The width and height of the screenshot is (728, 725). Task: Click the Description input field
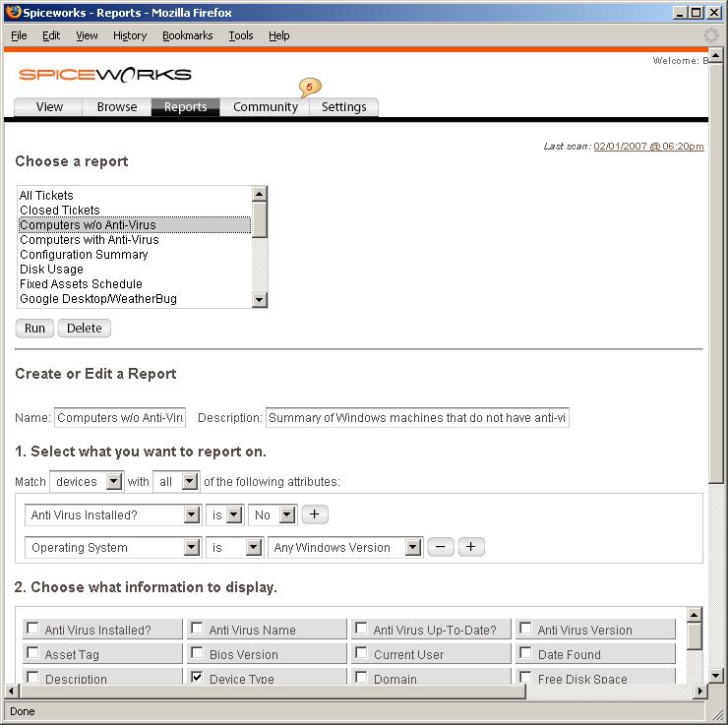coord(417,418)
